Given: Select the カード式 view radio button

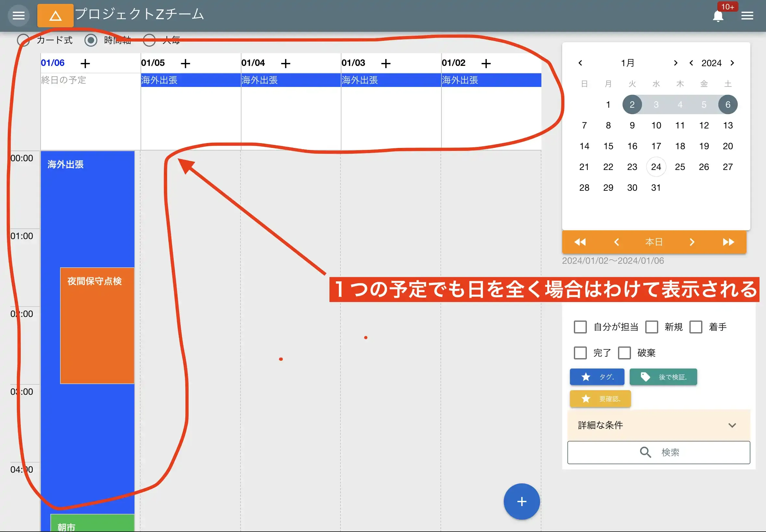Looking at the screenshot, I should 23,40.
